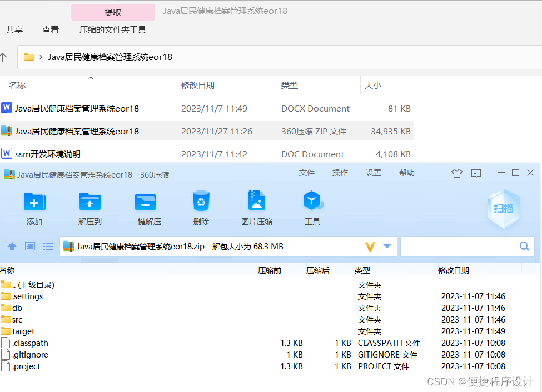Click the magnifier icon in the search box
This screenshot has height=392, width=542.
[x=523, y=246]
